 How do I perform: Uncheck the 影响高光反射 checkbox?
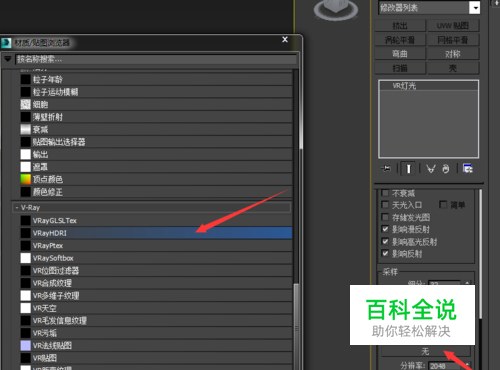coord(385,241)
